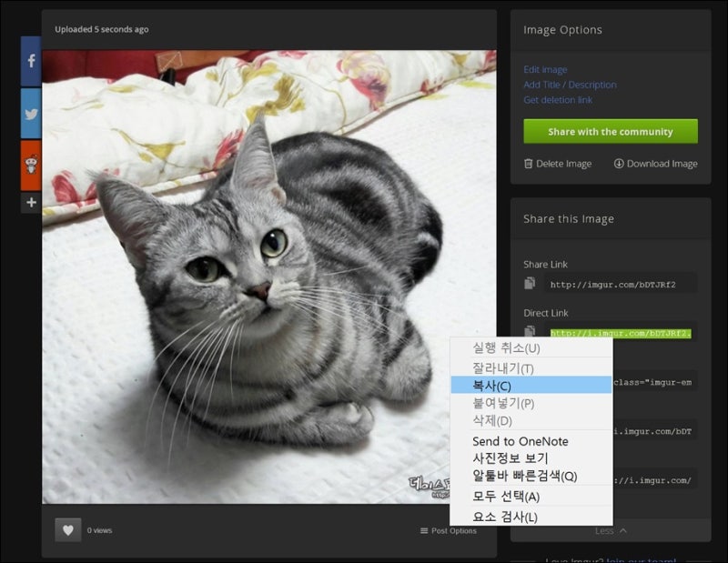Screen dimensions: 728x563
Task: Choose 삭제(D) in the context menu
Action: (531, 420)
